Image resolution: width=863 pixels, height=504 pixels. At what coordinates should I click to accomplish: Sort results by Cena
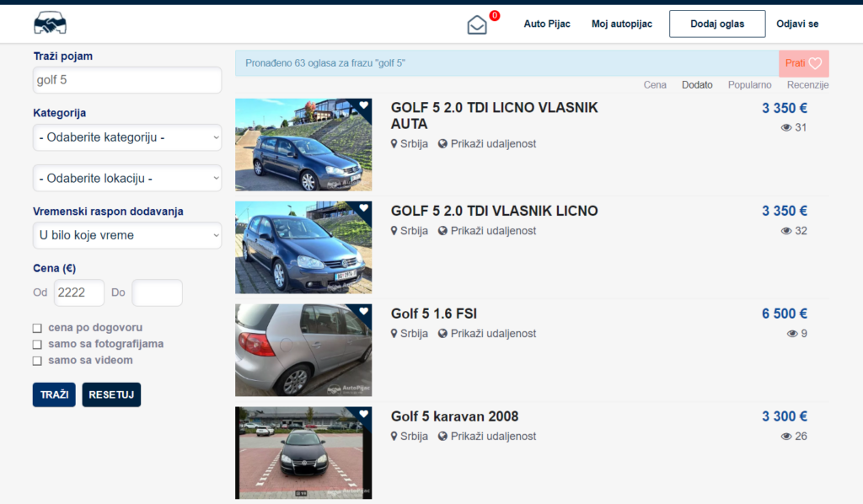(x=655, y=85)
